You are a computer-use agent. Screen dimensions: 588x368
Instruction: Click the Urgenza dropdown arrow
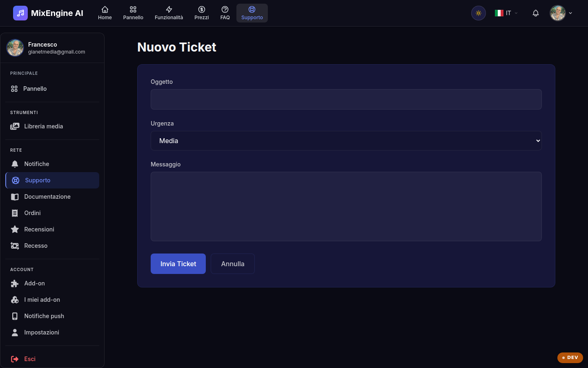538,141
